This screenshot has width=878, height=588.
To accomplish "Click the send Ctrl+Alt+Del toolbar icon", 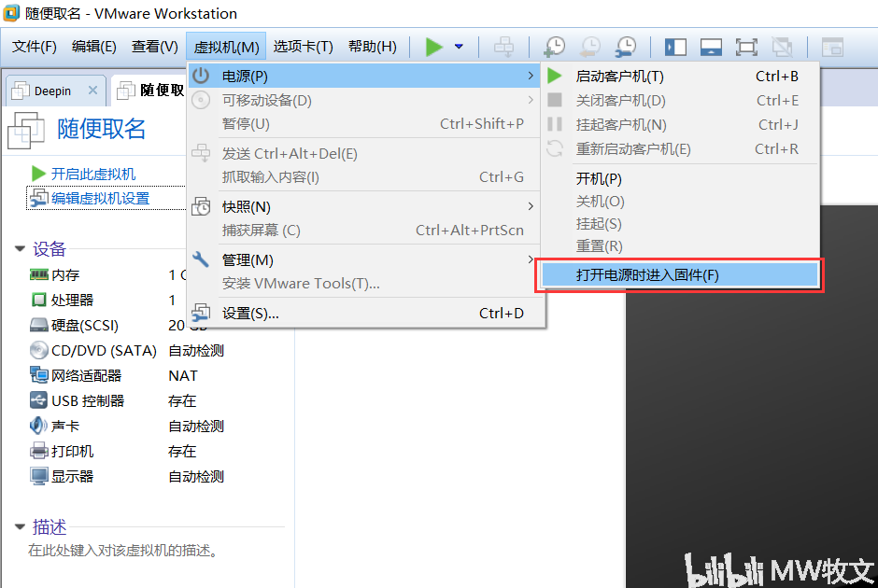I will [x=504, y=47].
